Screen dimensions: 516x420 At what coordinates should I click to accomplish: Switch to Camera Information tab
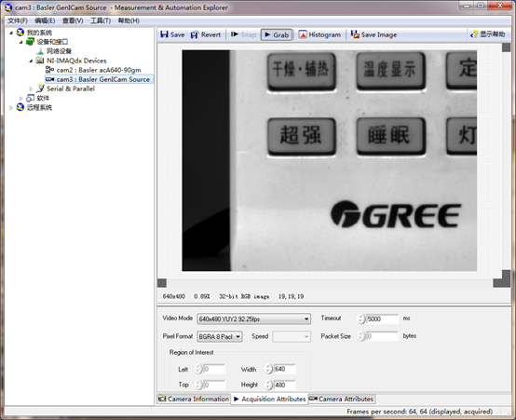click(x=194, y=399)
